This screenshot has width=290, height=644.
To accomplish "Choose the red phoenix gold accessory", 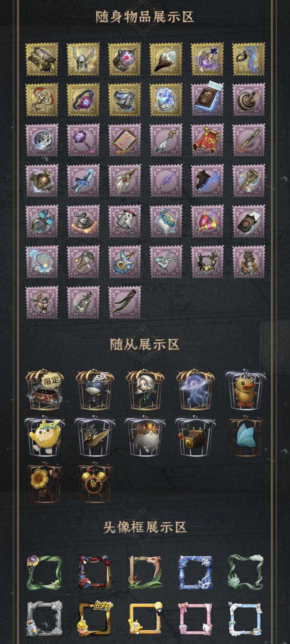I will pyautogui.click(x=42, y=99).
